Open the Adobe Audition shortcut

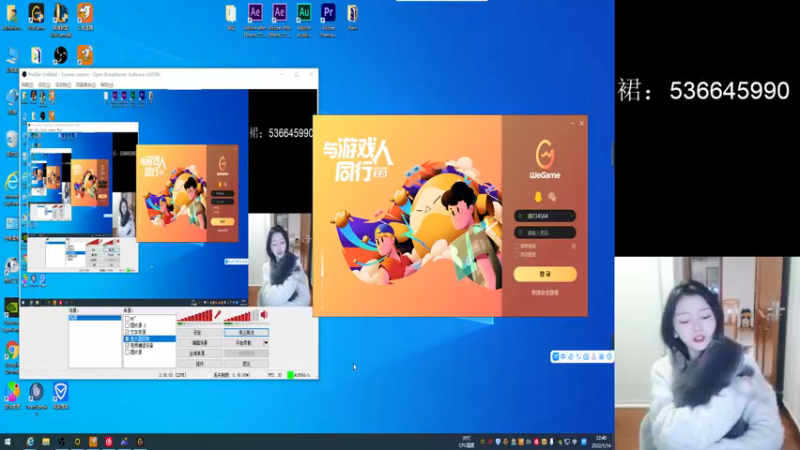304,19
